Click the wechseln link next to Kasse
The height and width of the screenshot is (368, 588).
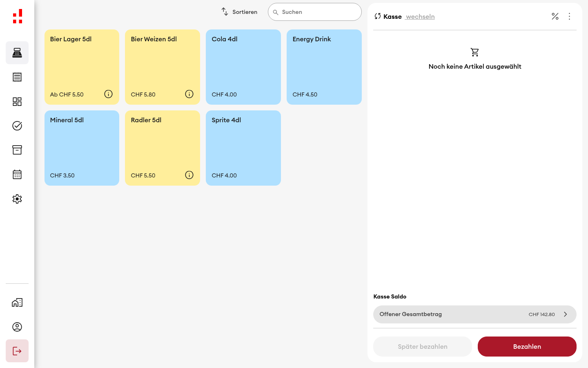[420, 17]
